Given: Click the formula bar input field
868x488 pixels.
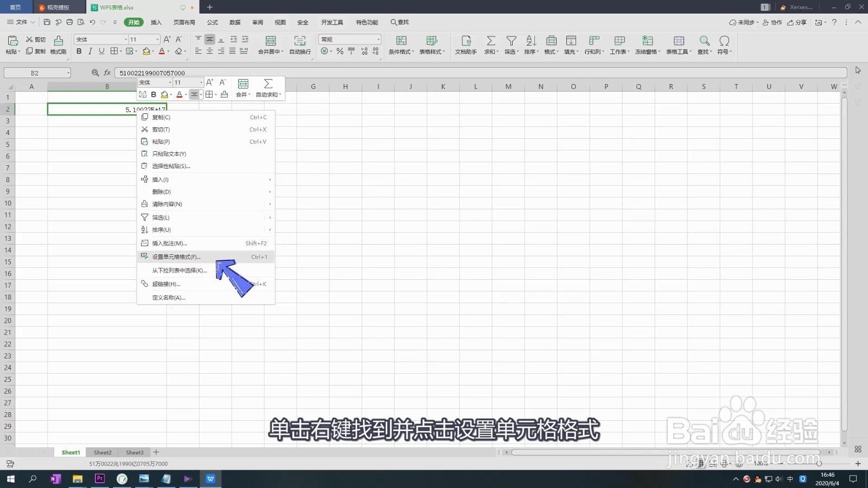Looking at the screenshot, I should click(481, 73).
